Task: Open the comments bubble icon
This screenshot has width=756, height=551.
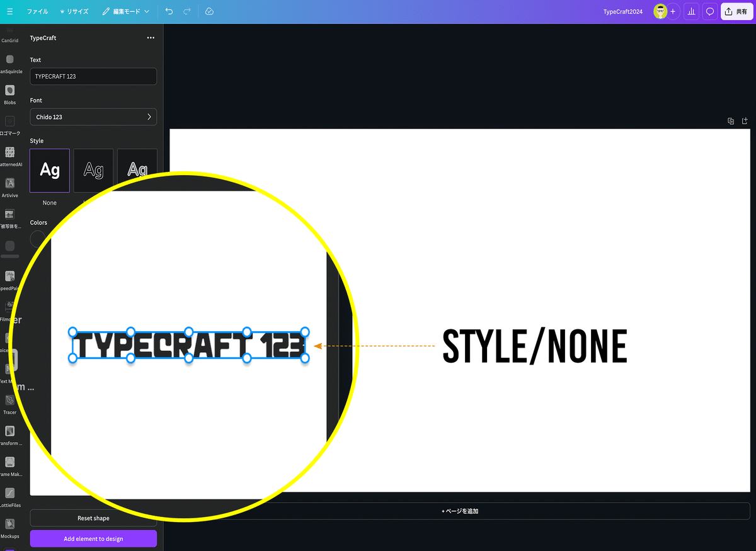Action: [x=711, y=11]
